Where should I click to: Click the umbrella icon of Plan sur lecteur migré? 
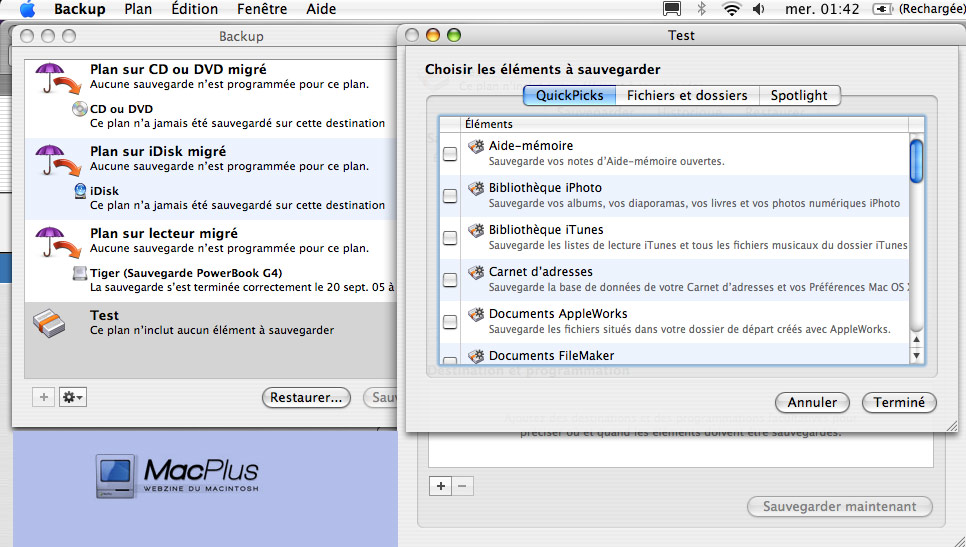57,242
